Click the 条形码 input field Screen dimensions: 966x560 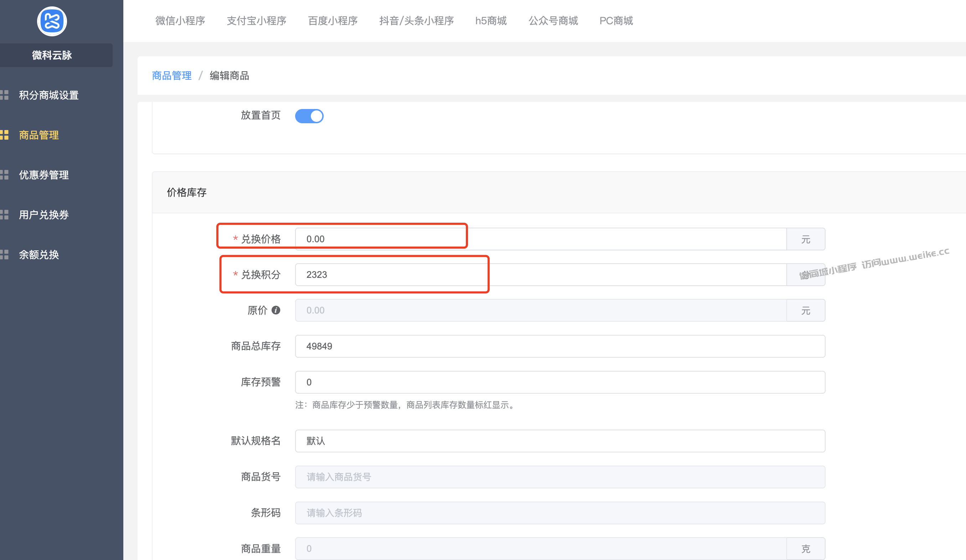pos(560,513)
